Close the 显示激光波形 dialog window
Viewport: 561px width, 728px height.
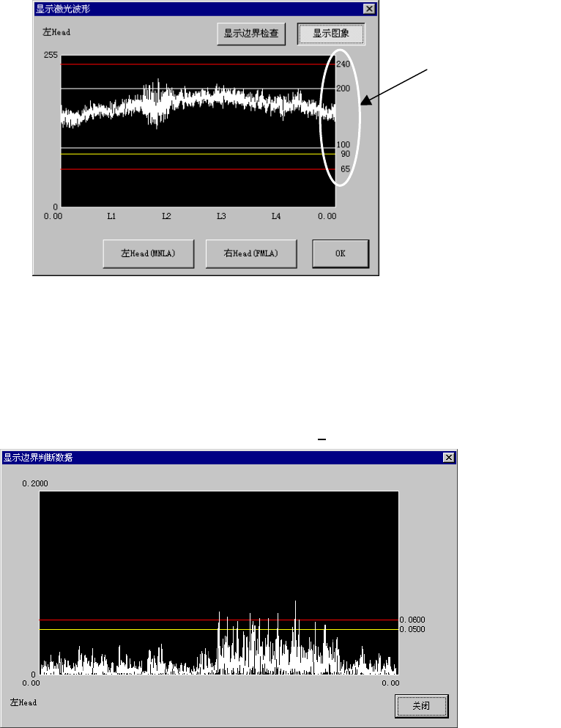[368, 9]
